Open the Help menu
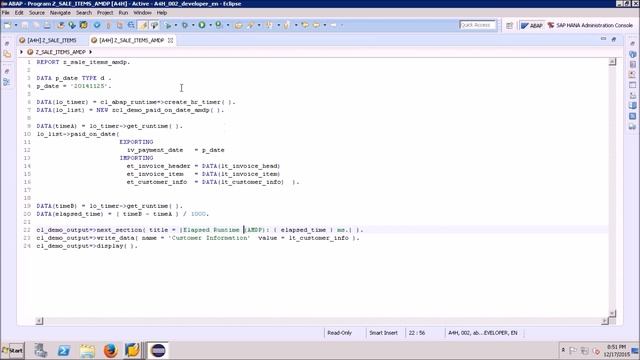 [x=162, y=13]
